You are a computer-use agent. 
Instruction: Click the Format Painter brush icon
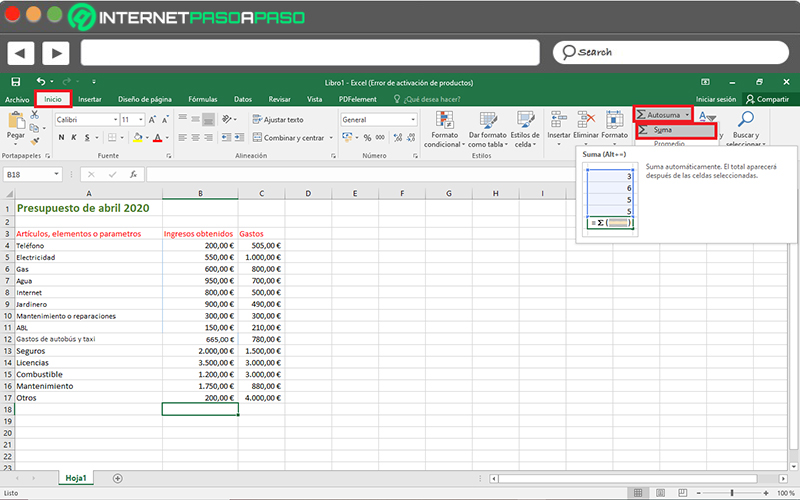click(x=35, y=141)
